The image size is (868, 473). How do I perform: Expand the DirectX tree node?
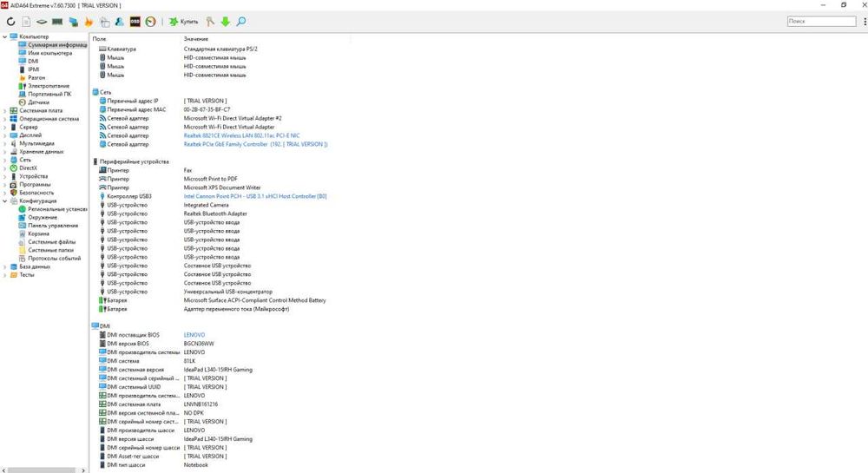pos(5,168)
